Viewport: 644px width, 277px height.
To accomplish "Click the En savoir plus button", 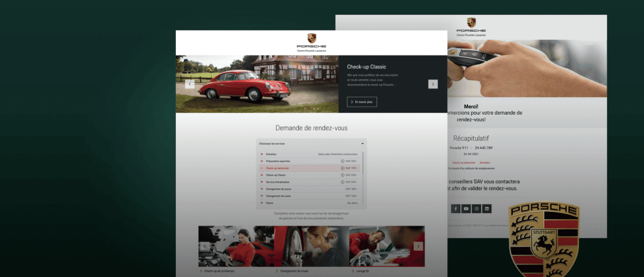I will point(362,102).
